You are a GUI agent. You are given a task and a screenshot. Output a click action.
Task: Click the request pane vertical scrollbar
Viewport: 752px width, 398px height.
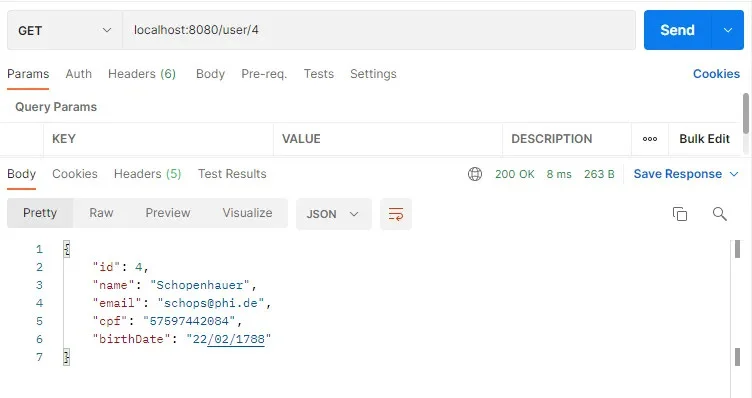click(x=745, y=113)
